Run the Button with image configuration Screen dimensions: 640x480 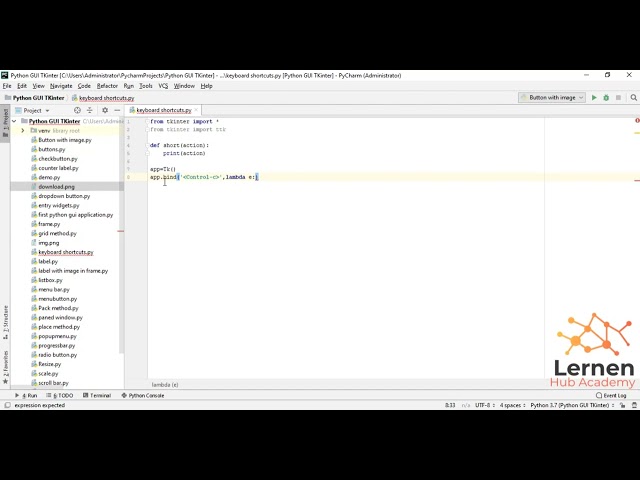click(x=594, y=98)
